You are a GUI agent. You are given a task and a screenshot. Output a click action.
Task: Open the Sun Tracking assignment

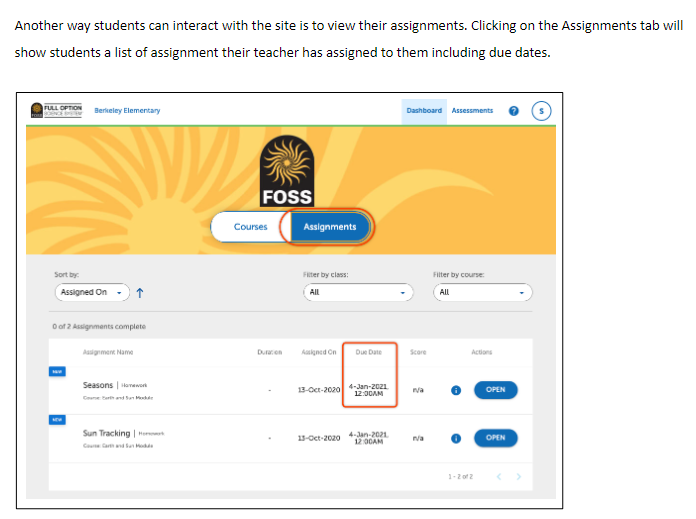(x=496, y=438)
